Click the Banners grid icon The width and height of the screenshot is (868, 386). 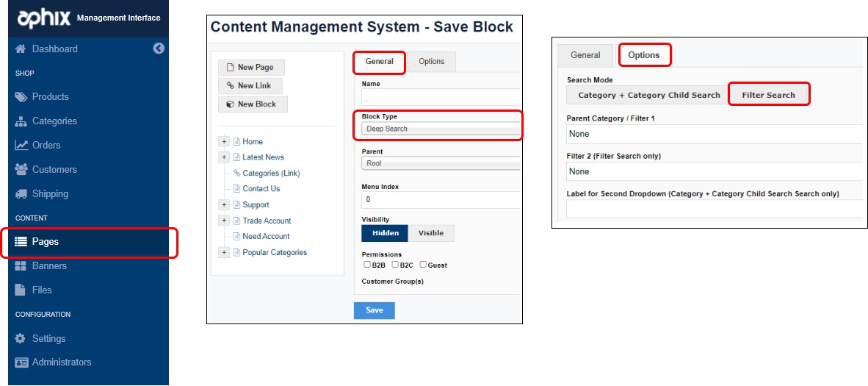coord(21,266)
